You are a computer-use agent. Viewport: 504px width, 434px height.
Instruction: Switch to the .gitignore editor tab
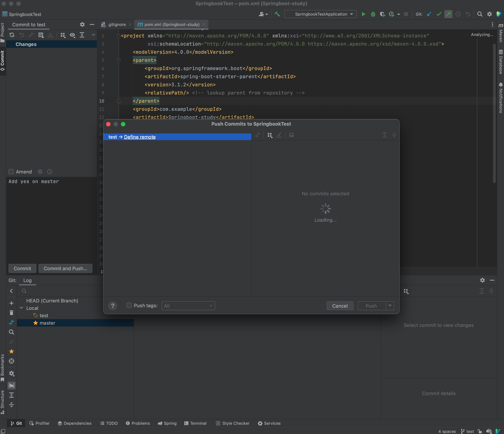116,25
